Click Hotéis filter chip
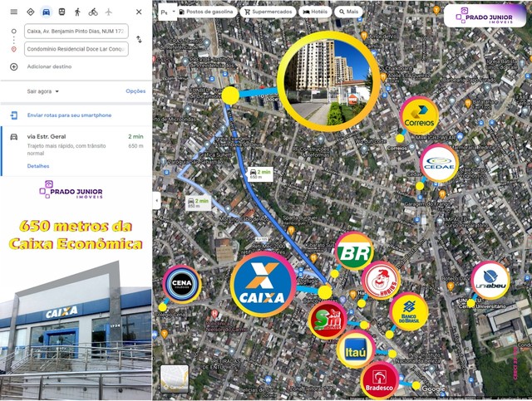This screenshot has width=532, height=401. [x=315, y=12]
